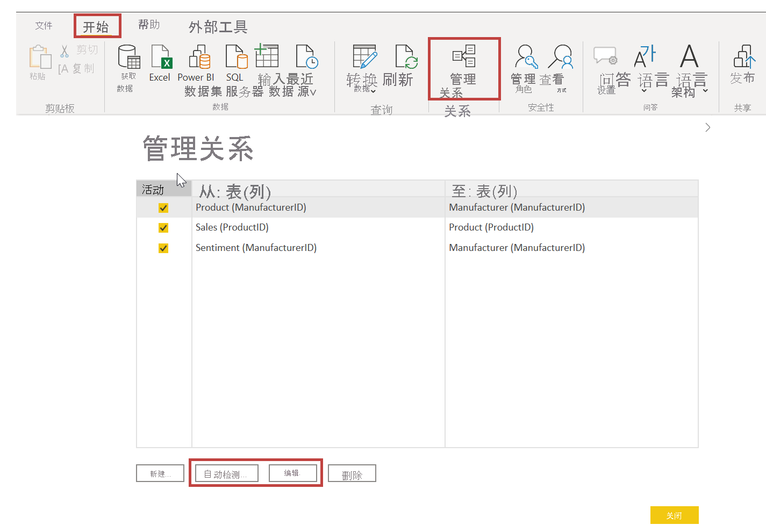Open External Tools (外部工具) tab

click(218, 27)
